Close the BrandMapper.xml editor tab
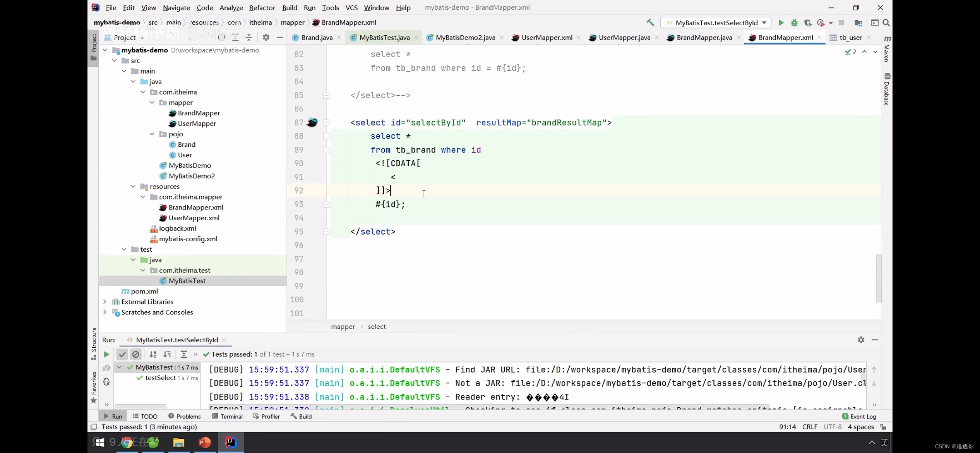This screenshot has height=453, width=980. pyautogui.click(x=819, y=37)
